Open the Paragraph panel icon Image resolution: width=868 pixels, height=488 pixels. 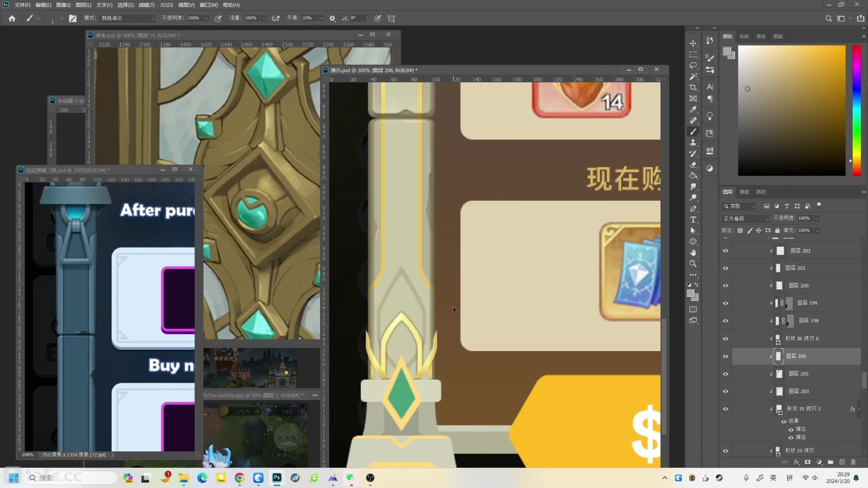pos(710,99)
